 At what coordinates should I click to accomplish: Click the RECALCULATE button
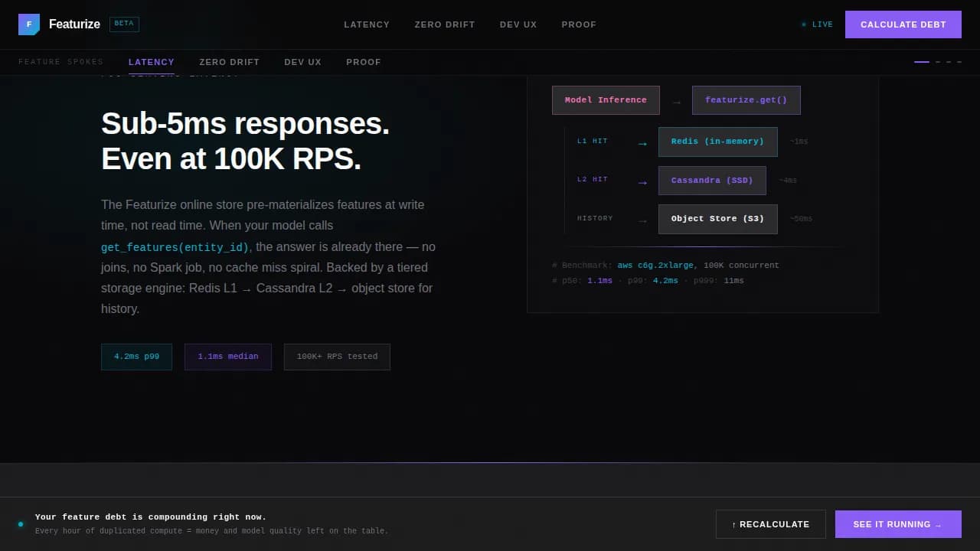pos(771,524)
